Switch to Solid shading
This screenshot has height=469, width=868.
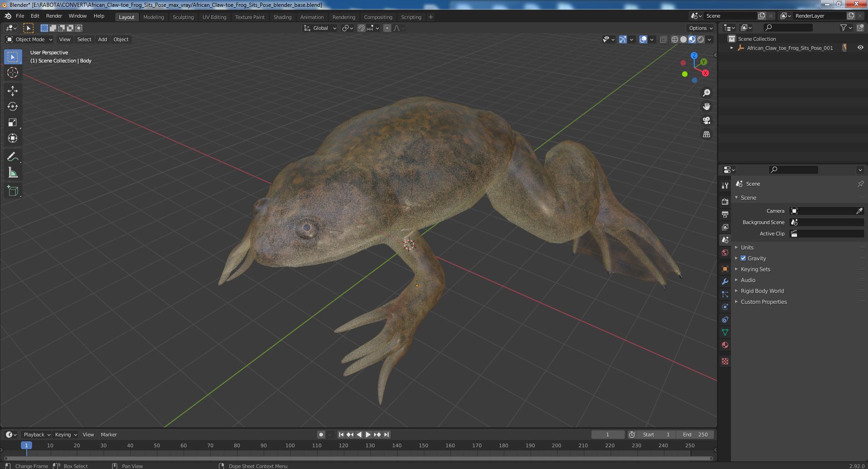[x=683, y=39]
